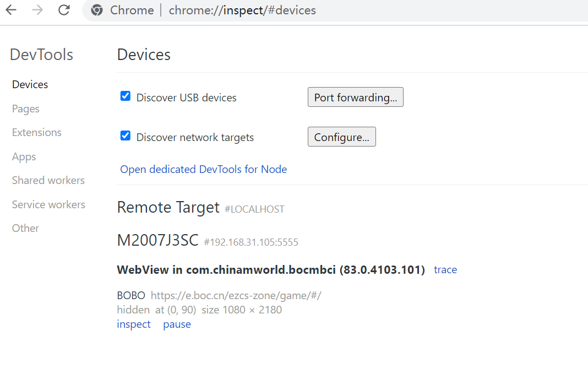This screenshot has width=588, height=379.
Task: Click the Configure button
Action: pos(341,137)
